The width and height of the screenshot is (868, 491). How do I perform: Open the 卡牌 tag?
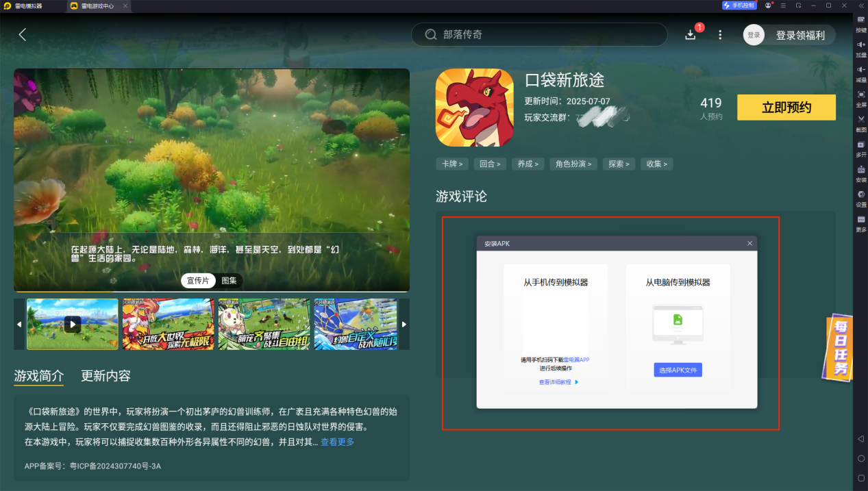452,164
